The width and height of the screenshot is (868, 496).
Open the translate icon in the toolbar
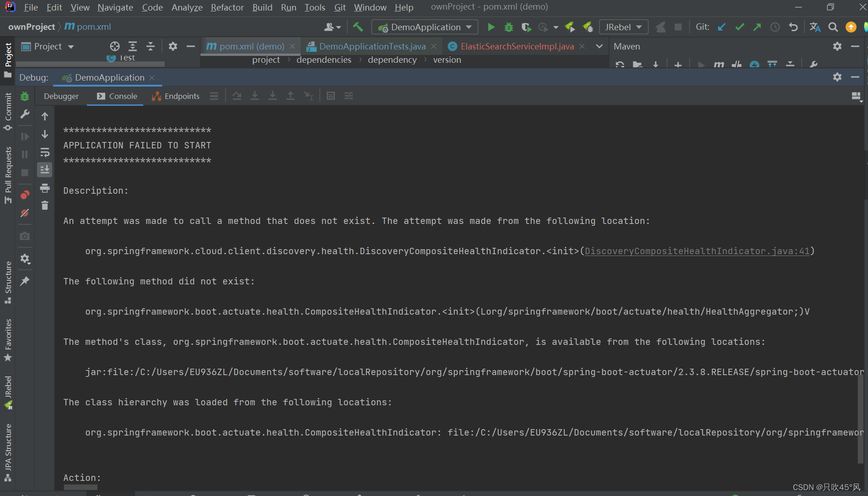click(815, 27)
